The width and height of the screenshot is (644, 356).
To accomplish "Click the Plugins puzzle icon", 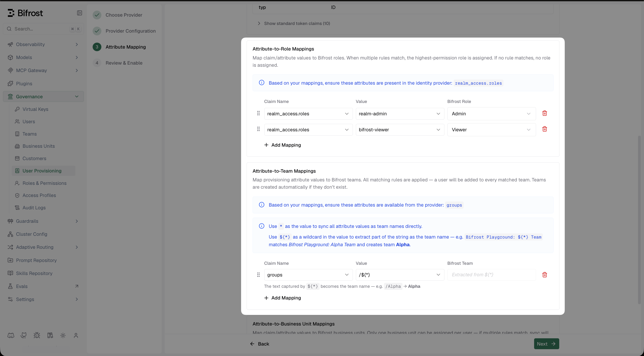I will tap(10, 84).
